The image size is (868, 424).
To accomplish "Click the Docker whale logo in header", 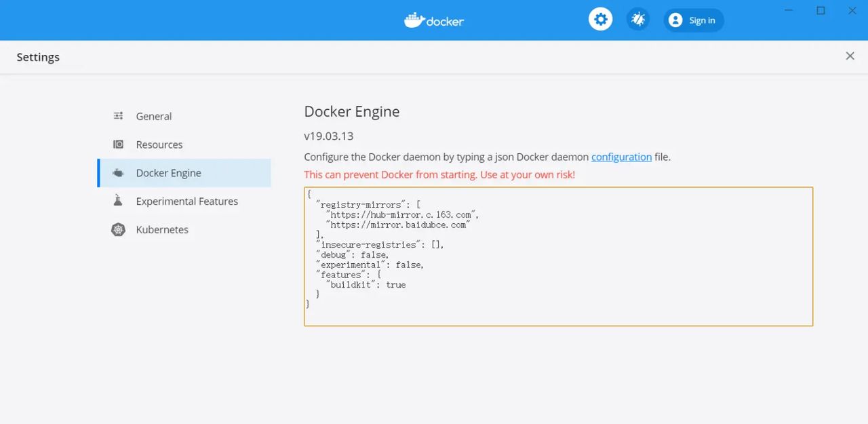I will pos(414,20).
